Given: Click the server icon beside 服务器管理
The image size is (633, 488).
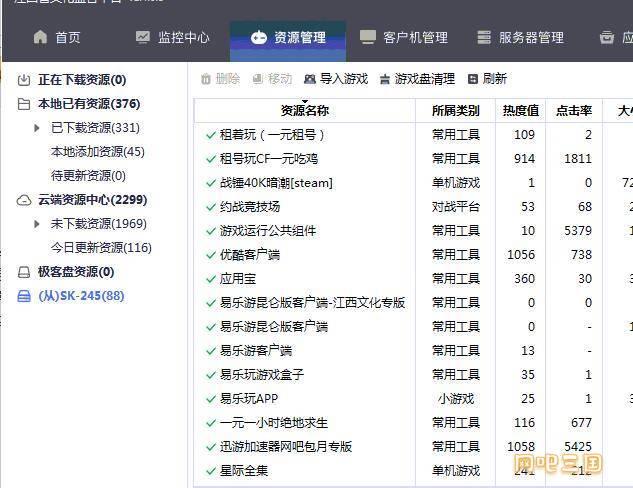Looking at the screenshot, I should coord(484,37).
